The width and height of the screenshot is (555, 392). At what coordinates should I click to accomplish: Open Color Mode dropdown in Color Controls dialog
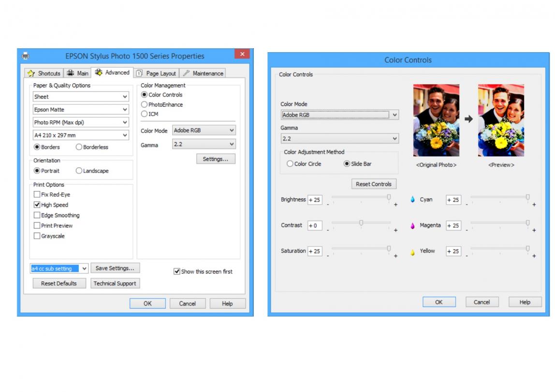pyautogui.click(x=340, y=115)
